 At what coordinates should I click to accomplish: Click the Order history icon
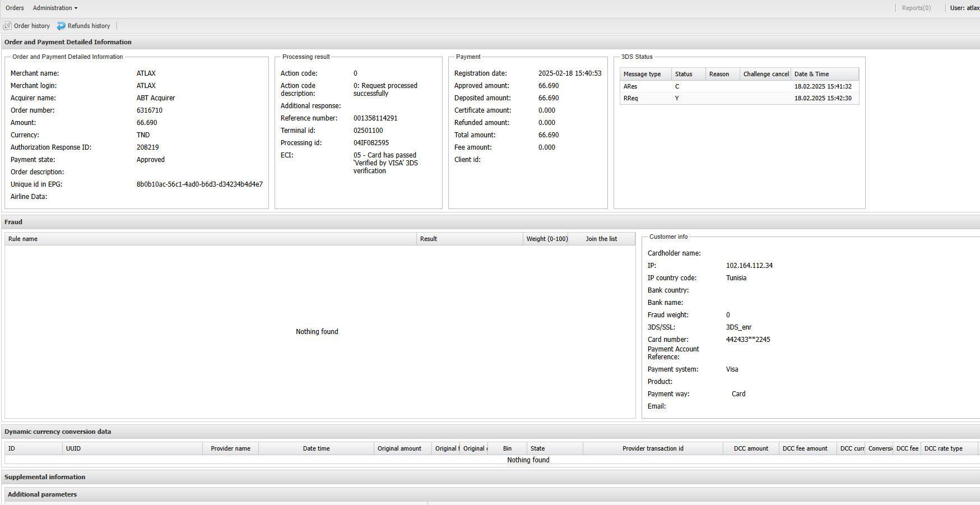[7, 26]
